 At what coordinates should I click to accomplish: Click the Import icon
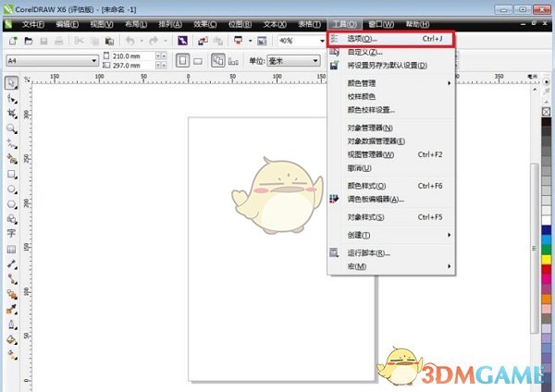pyautogui.click(x=203, y=41)
